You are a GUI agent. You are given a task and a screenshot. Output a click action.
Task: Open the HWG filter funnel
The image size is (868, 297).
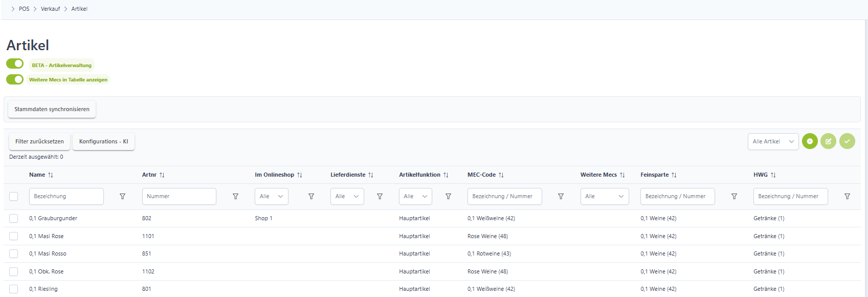click(847, 197)
